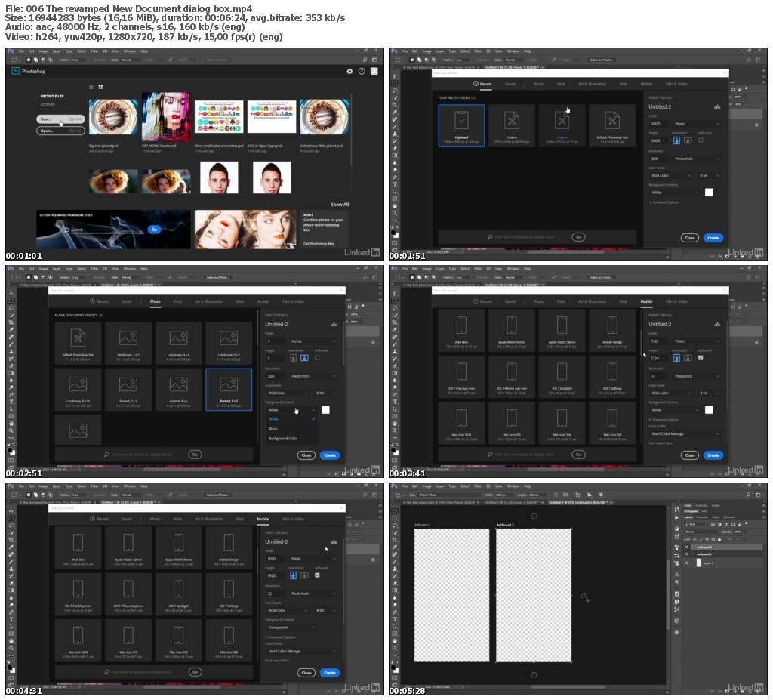Switch recent files to grid view icon
The image size is (773, 700).
(x=100, y=87)
